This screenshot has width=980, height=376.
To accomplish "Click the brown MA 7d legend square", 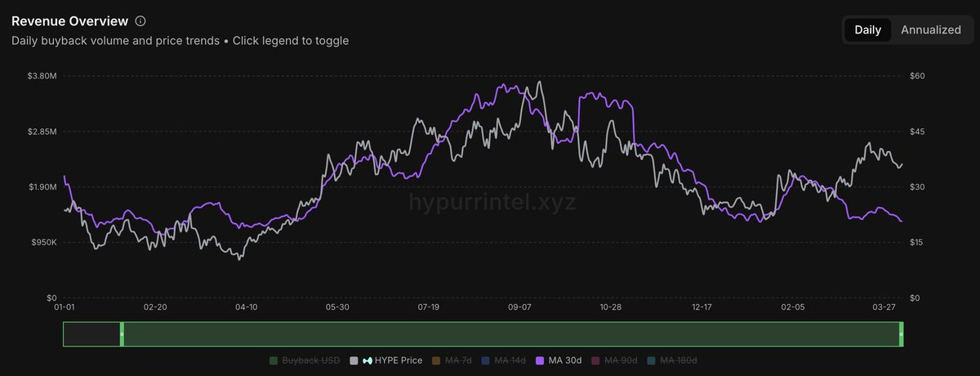I will pyautogui.click(x=435, y=360).
